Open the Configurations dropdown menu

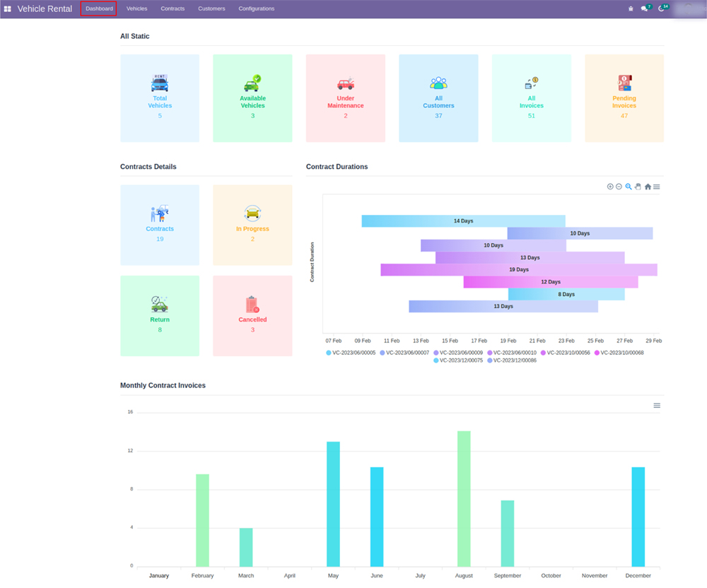(256, 8)
